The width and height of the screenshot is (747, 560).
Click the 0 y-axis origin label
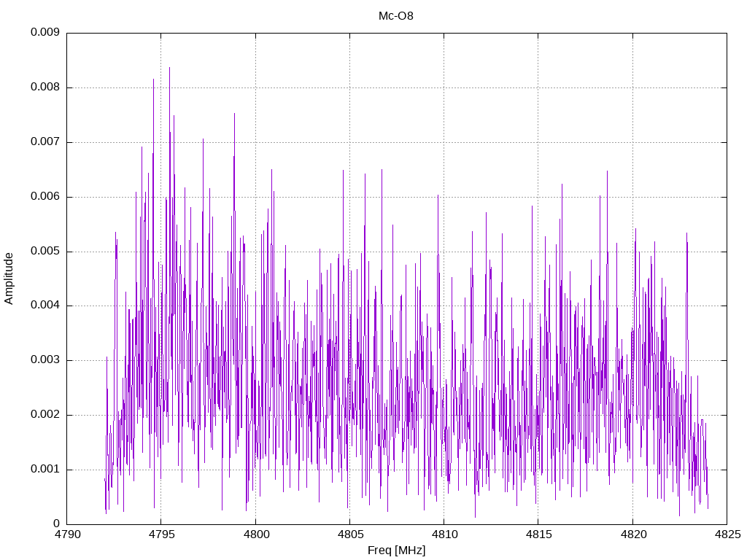click(x=56, y=524)
